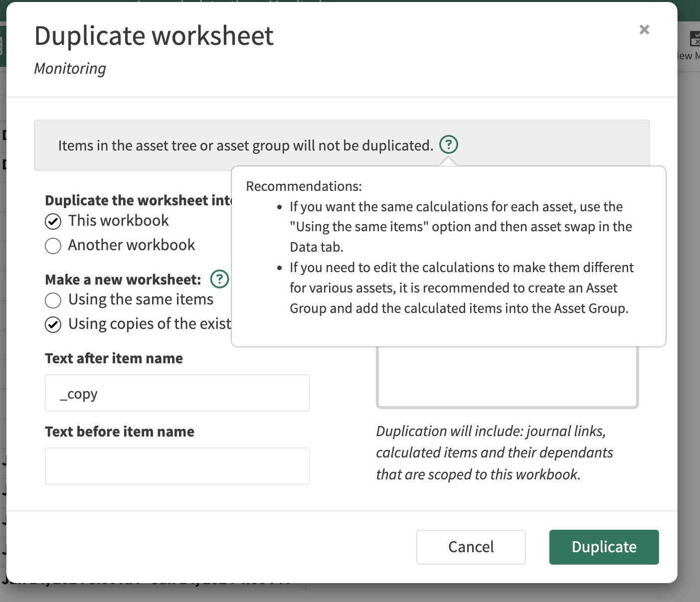Screen dimensions: 700x602
Task: Click the Duplicate the worksheet into heading
Action: point(138,200)
